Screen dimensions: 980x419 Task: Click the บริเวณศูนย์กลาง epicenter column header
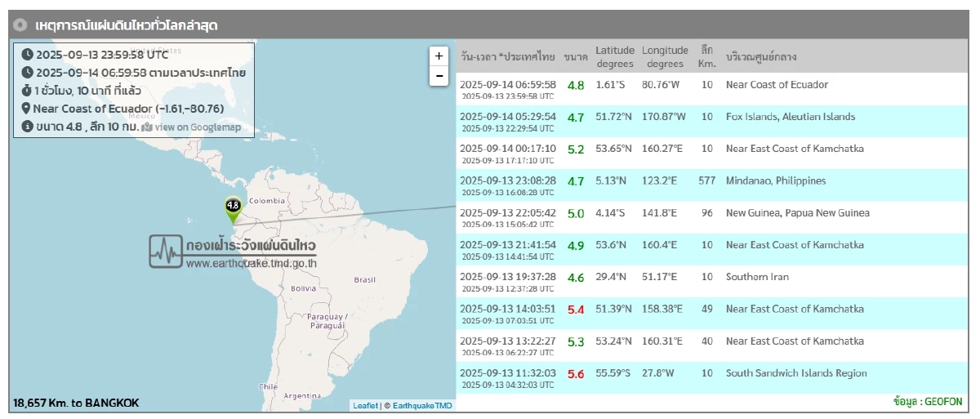pyautogui.click(x=761, y=57)
